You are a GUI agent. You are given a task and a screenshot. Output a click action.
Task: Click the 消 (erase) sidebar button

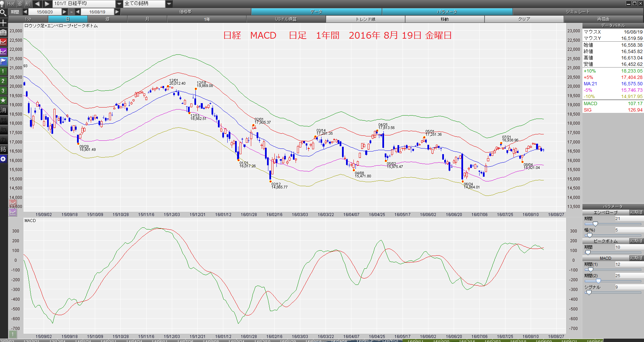[x=3, y=110]
